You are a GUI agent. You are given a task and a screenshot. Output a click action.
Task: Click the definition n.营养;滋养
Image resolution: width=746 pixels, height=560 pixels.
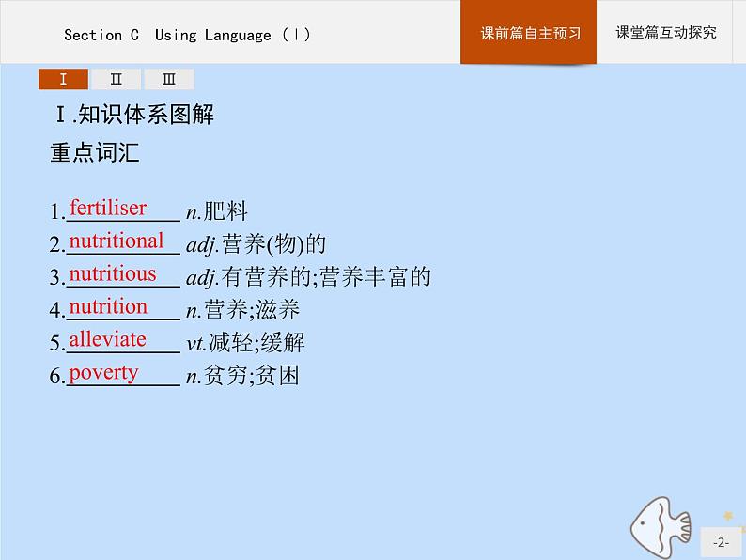tap(243, 310)
